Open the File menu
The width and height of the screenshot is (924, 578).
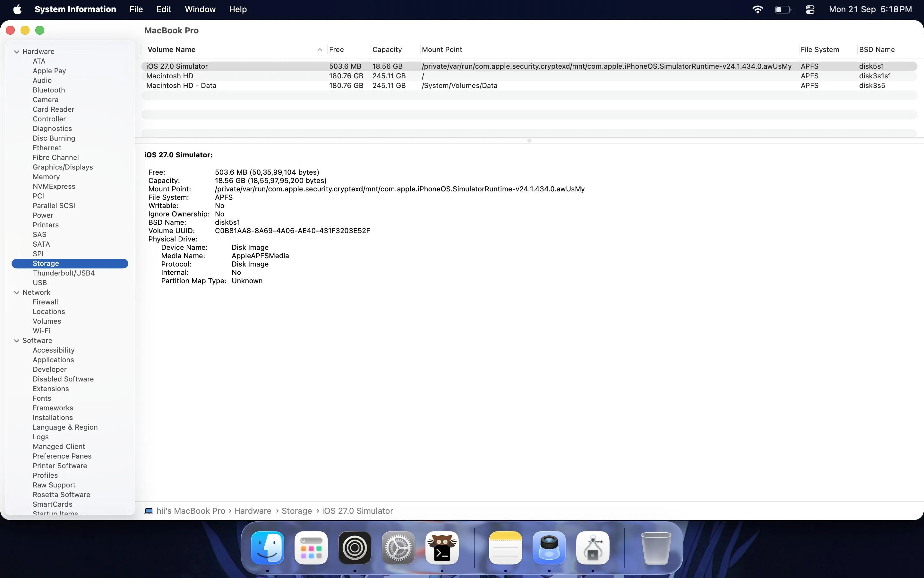click(x=136, y=9)
